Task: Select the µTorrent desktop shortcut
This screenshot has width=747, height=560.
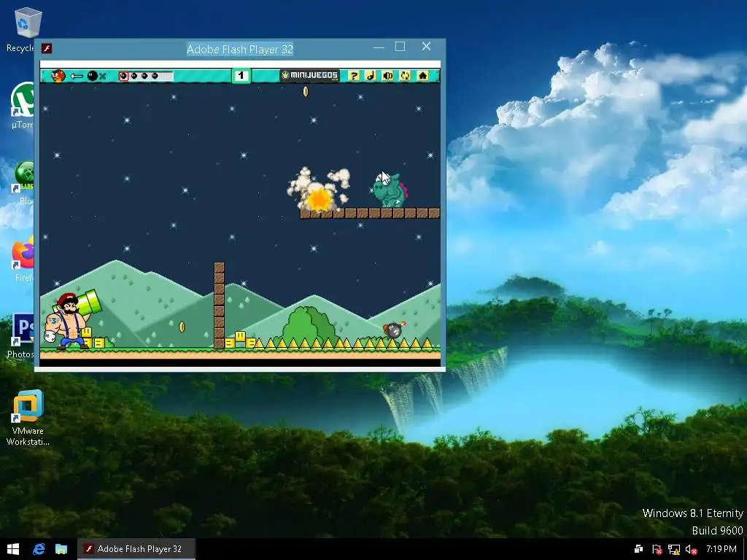Action: tap(23, 106)
